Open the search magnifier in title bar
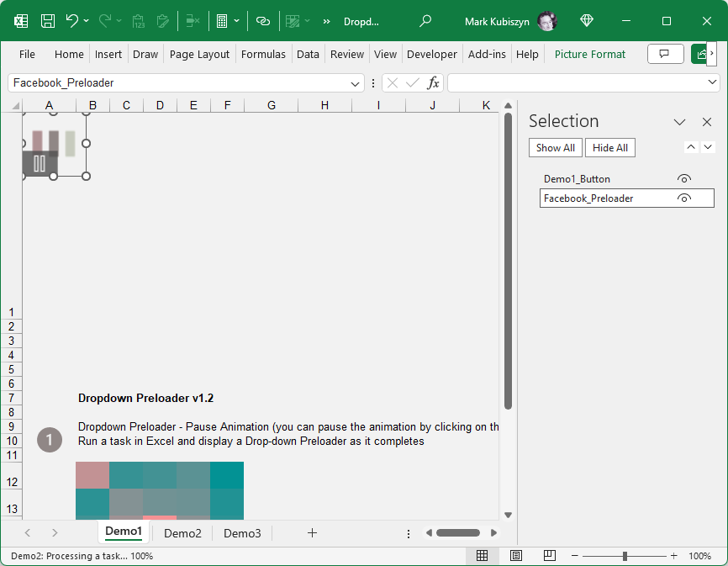Screen dimensions: 728x566 (425, 21)
